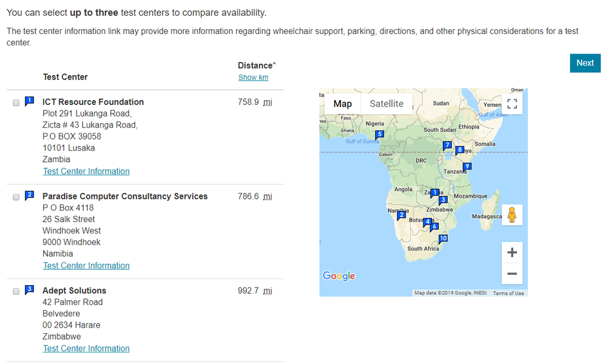The width and height of the screenshot is (606, 364).
Task: Click map marker 10 in South Africa
Action: click(x=443, y=239)
